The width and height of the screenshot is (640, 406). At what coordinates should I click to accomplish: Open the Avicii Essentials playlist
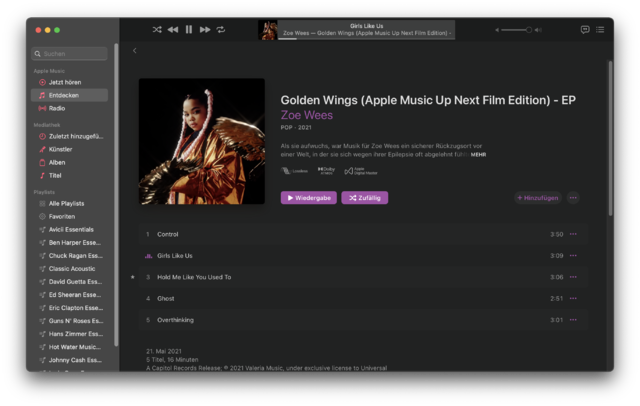(x=69, y=229)
